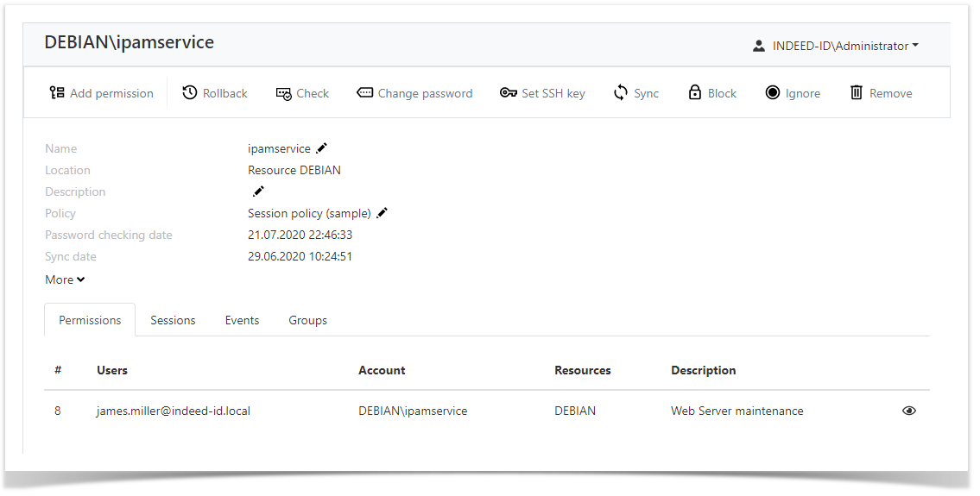Click the Change password icon
Viewport: 980px width, 496px height.
coord(364,93)
